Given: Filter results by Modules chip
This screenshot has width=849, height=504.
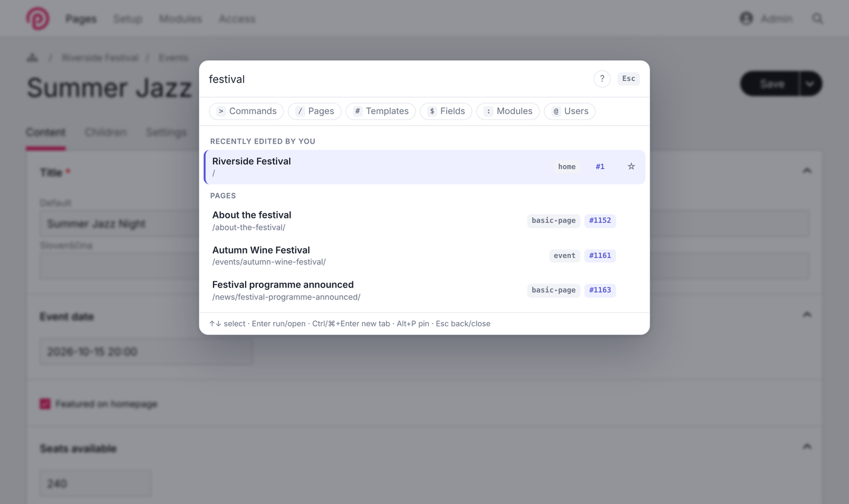Looking at the screenshot, I should (508, 111).
